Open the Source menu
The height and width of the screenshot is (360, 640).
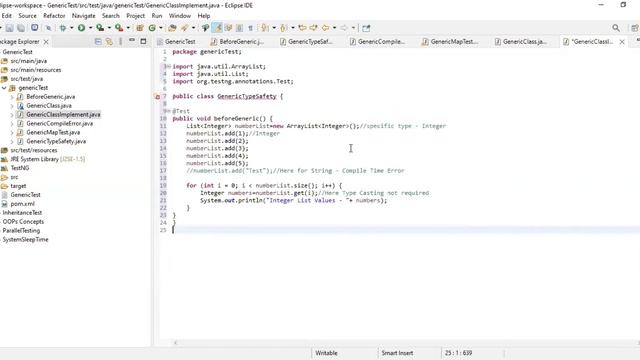[27, 16]
